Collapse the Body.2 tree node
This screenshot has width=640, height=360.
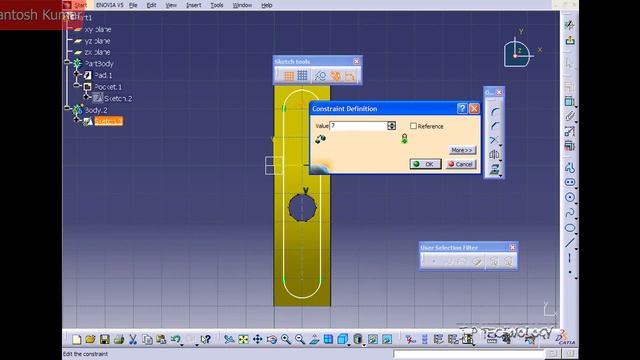pos(67,108)
